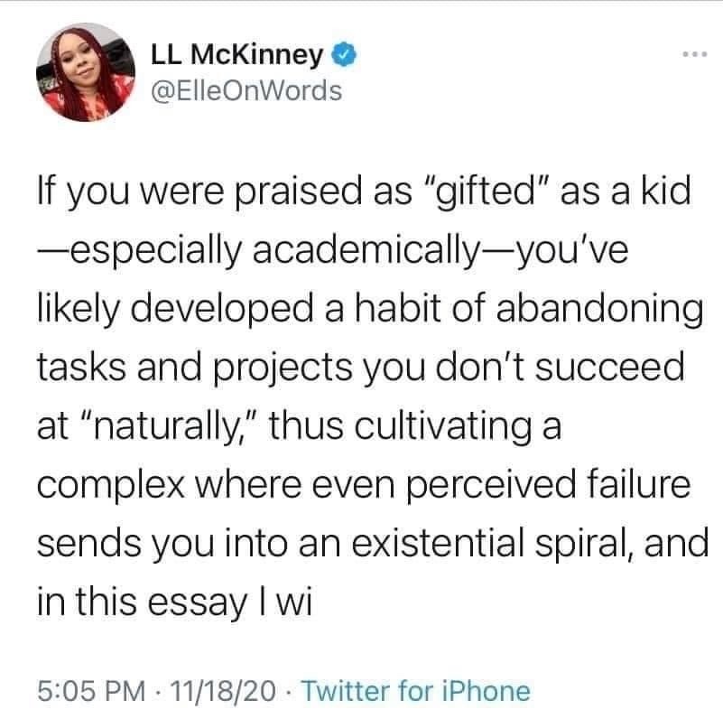The image size is (723, 728).
Task: Open the three-dot more options menu
Action: (695, 55)
